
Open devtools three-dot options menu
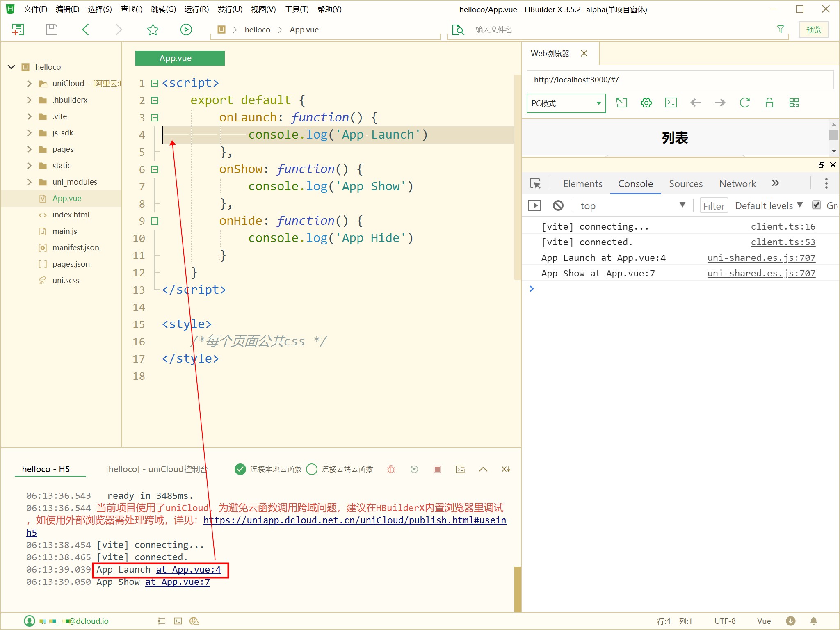click(826, 183)
